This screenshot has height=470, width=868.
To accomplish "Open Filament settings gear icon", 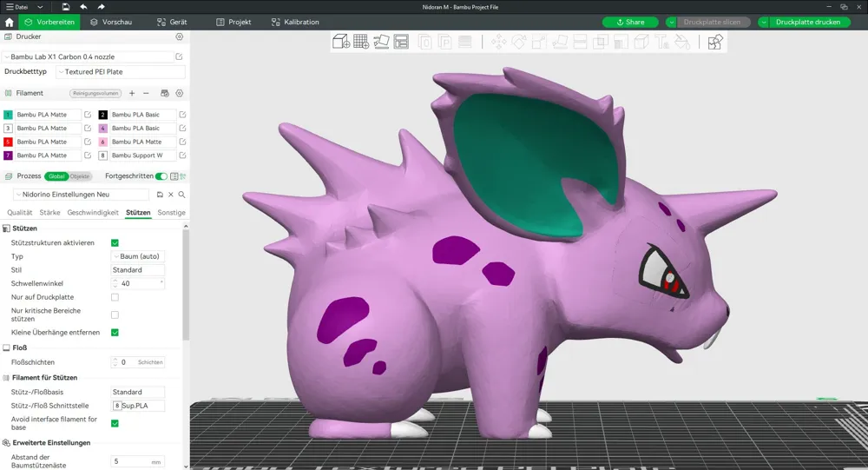I will pyautogui.click(x=180, y=93).
